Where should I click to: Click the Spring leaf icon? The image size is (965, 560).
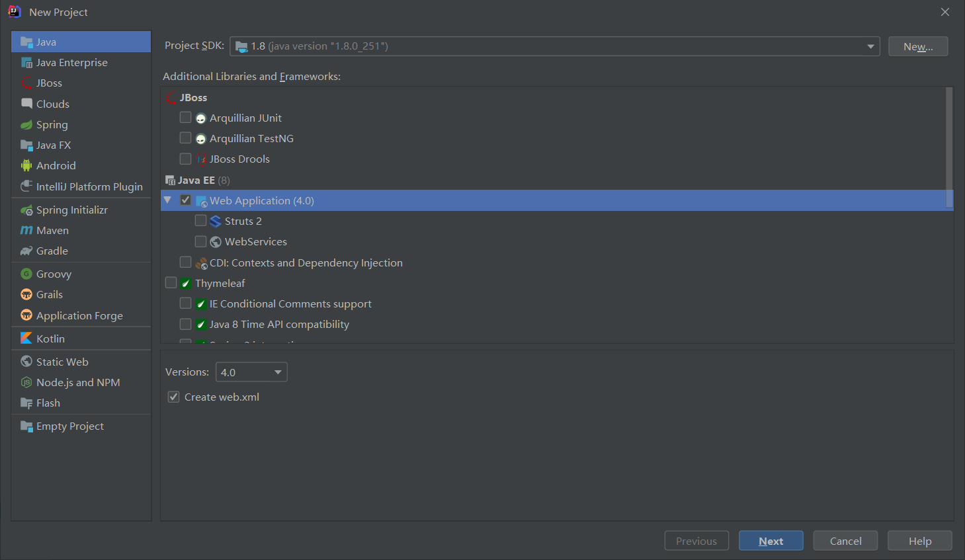(x=26, y=124)
